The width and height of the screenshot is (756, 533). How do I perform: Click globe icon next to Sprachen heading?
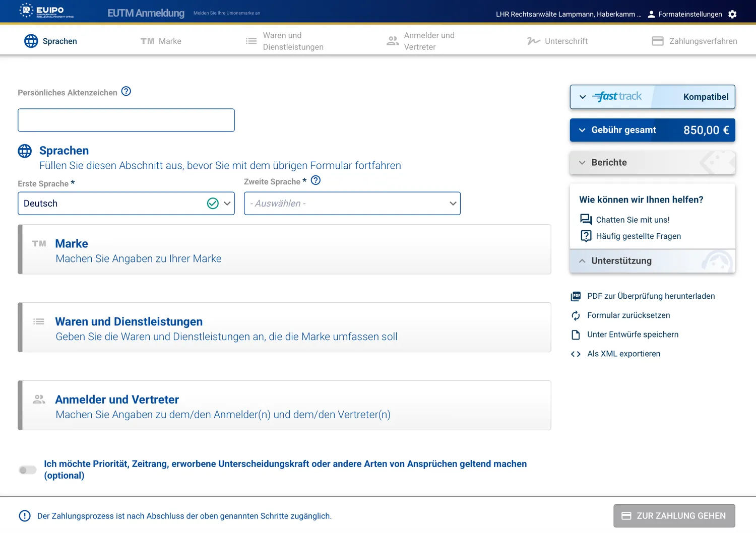pyautogui.click(x=25, y=151)
